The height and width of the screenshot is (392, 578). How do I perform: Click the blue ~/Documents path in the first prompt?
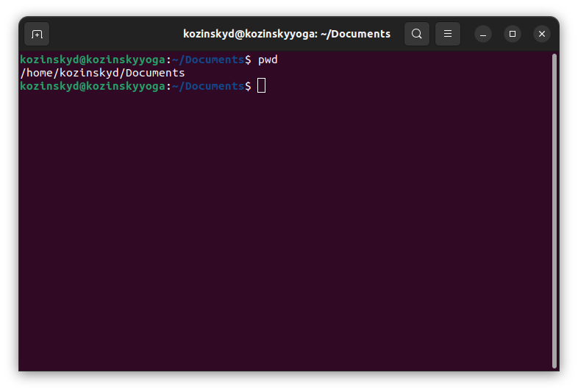point(208,60)
